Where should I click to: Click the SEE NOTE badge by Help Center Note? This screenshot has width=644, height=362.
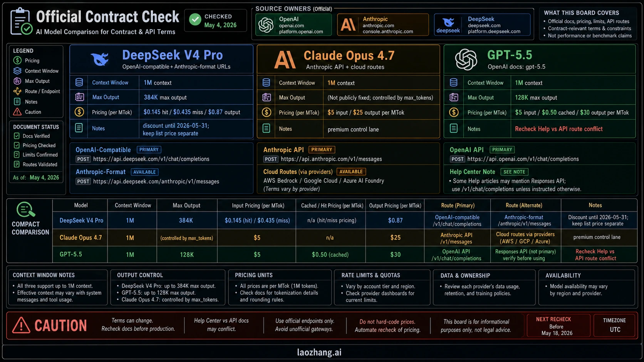[x=514, y=172]
